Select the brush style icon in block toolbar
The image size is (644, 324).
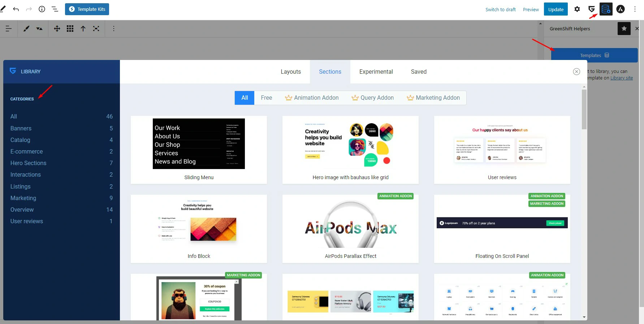26,29
